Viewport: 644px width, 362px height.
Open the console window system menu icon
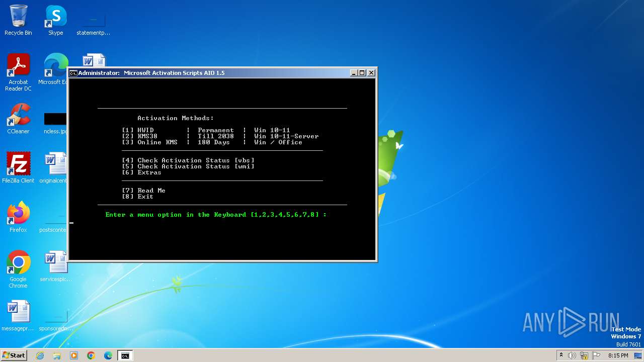click(x=73, y=73)
